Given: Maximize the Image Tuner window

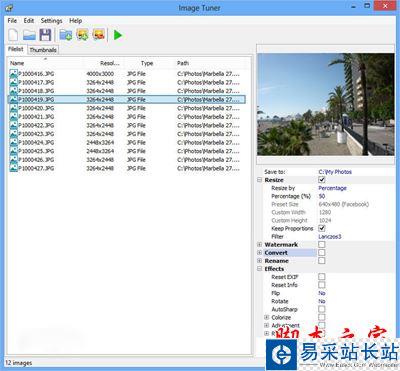Looking at the screenshot, I should click(x=367, y=6).
